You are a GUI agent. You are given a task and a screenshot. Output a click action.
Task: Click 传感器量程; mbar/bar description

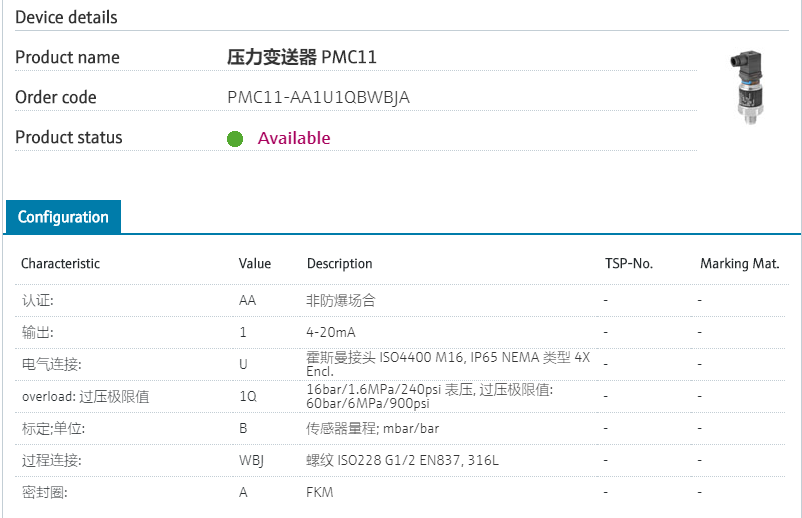pyautogui.click(x=372, y=428)
